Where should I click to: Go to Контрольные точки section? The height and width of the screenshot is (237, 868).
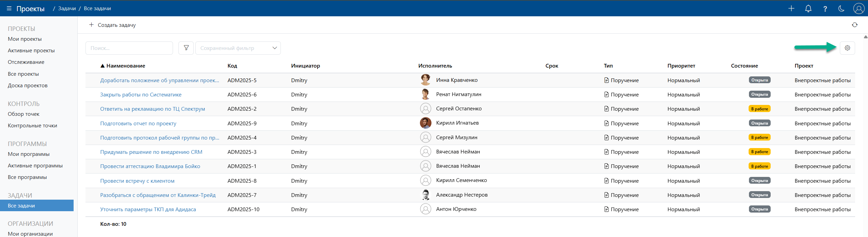(33, 126)
